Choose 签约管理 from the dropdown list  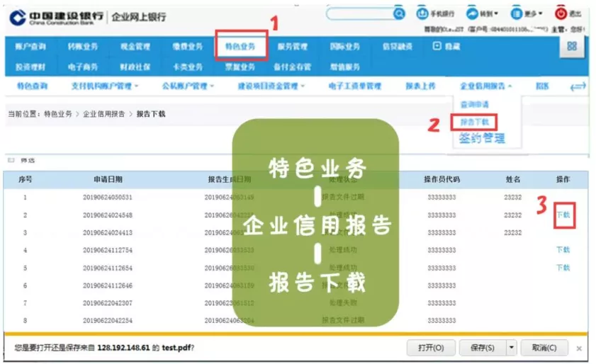[x=482, y=138]
